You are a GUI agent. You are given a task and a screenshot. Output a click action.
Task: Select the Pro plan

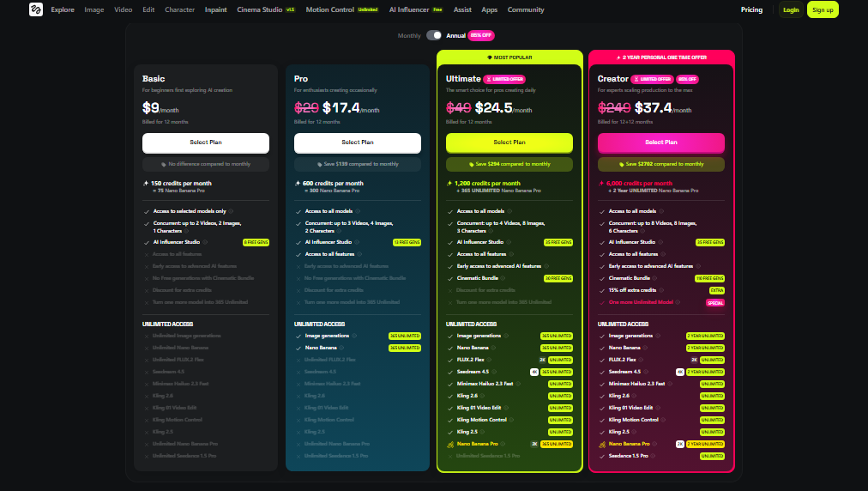(358, 142)
